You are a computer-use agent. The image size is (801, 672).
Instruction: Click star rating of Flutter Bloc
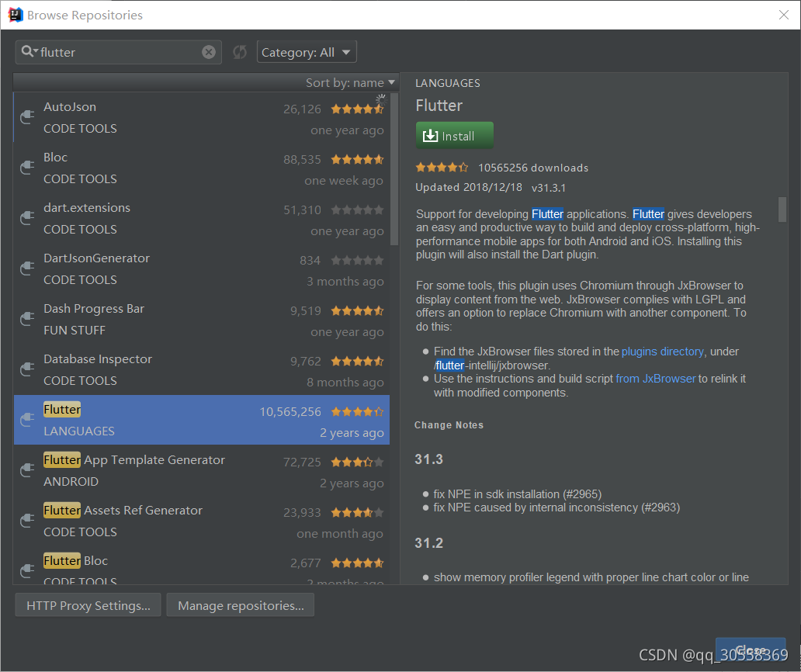pos(357,563)
